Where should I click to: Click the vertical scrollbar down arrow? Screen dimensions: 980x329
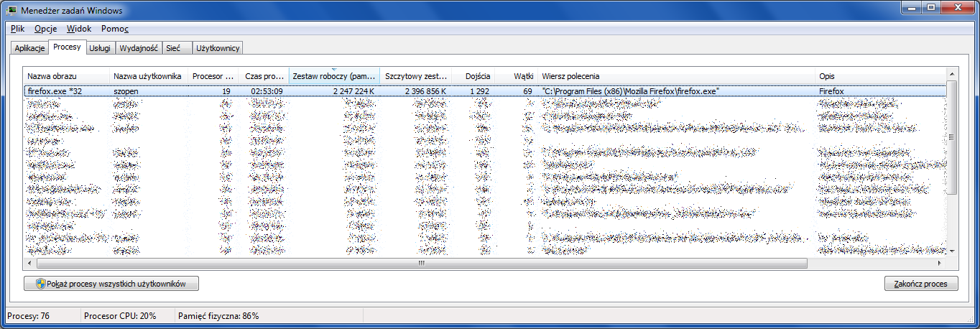952,251
